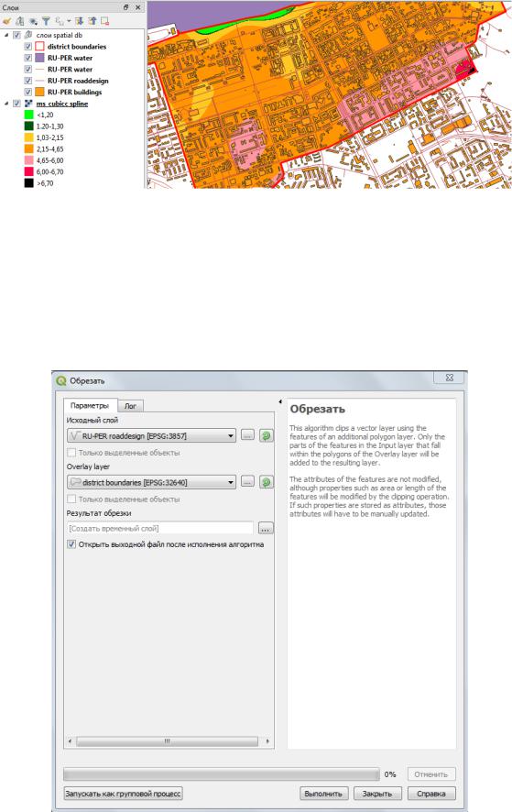Open the Overlay layer combo box

(152, 482)
